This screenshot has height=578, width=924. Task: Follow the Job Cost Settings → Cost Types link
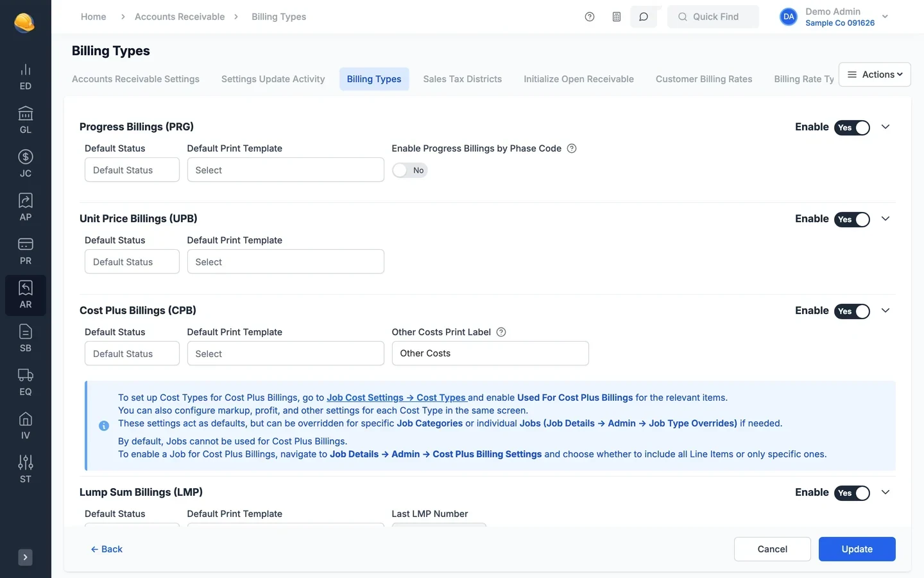pos(397,398)
